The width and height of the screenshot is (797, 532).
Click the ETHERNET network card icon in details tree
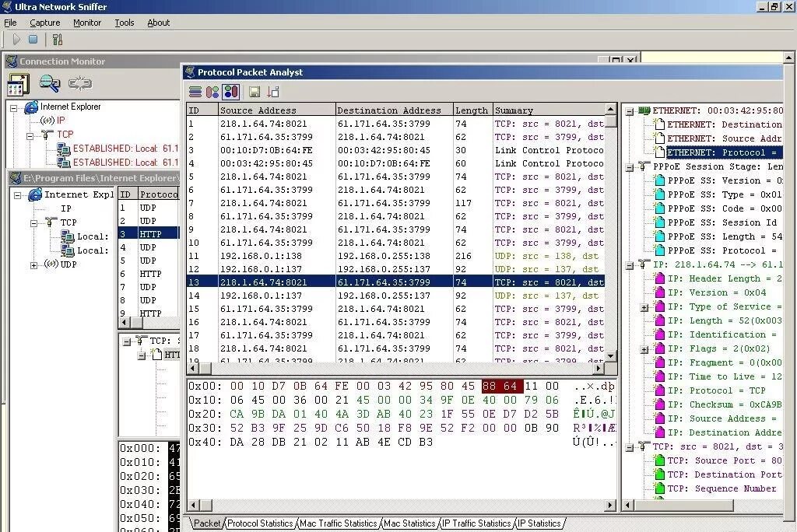point(644,110)
